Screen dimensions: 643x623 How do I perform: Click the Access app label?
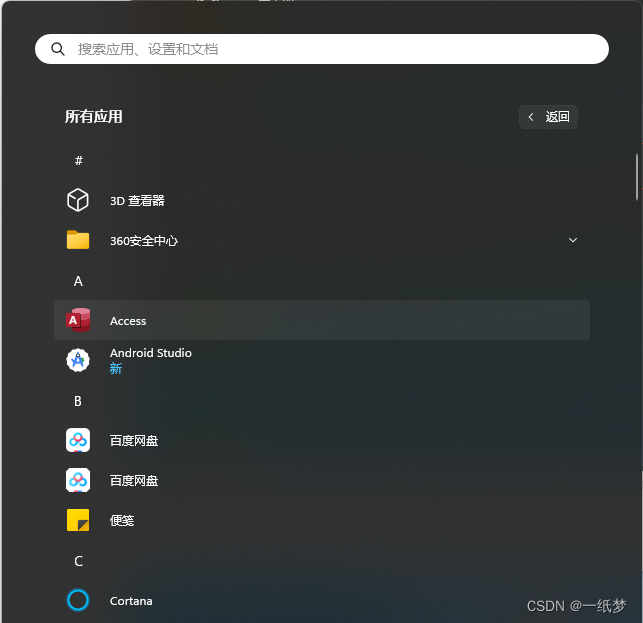pos(128,321)
